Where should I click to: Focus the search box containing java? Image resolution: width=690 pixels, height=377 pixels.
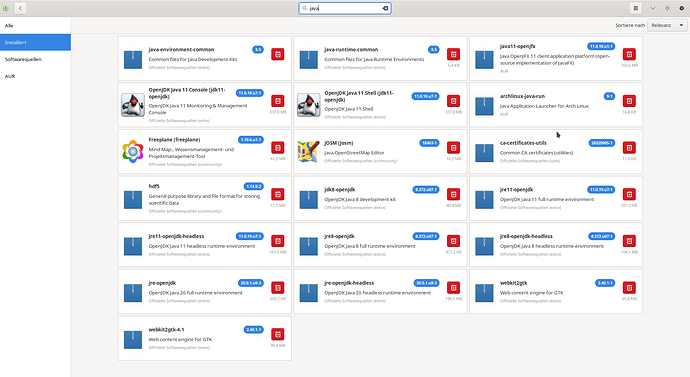pyautogui.click(x=345, y=8)
